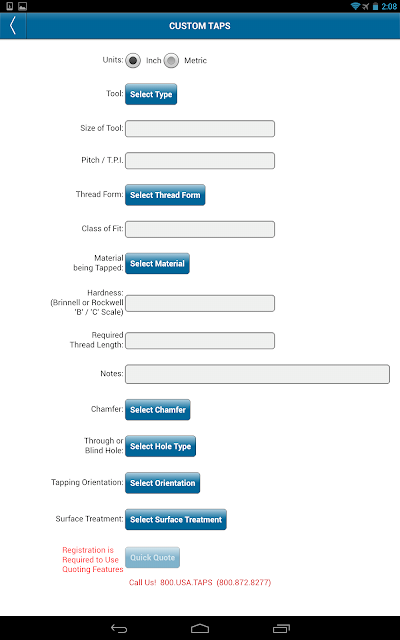This screenshot has height=640, width=400.
Task: Tap the Call Us 800.USA.TAPS phone link
Action: pos(200,582)
